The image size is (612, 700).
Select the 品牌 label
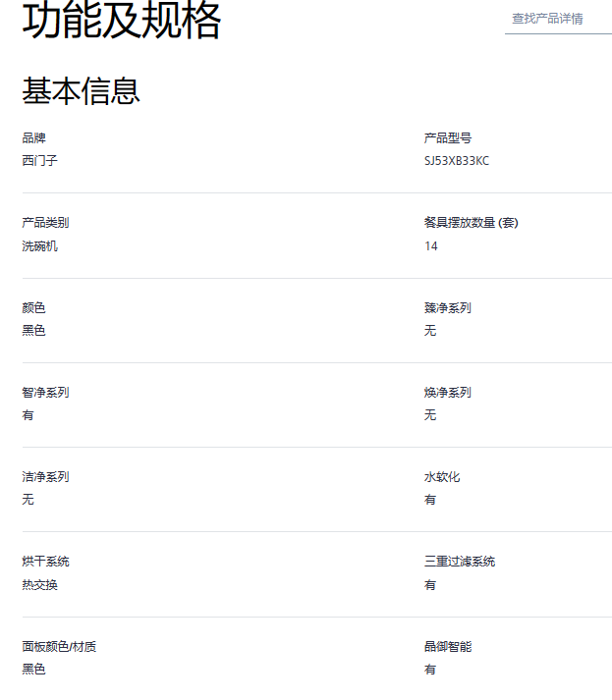[34, 138]
